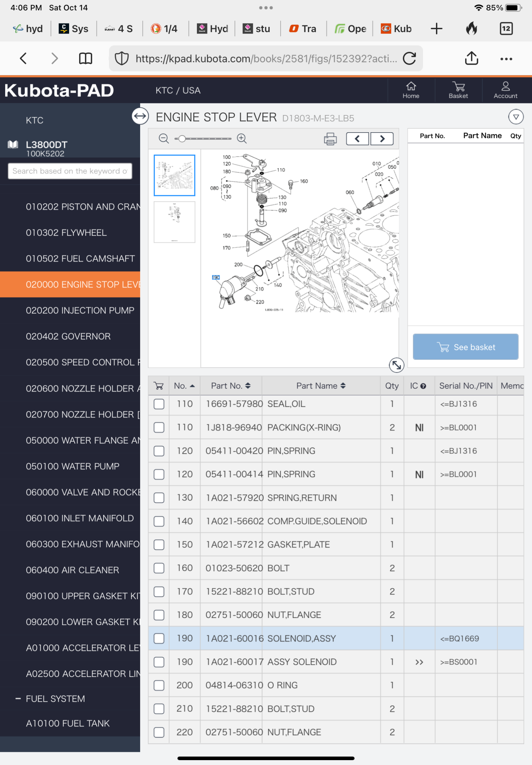The height and width of the screenshot is (765, 532).
Task: Open the Basket from header
Action: (458, 90)
